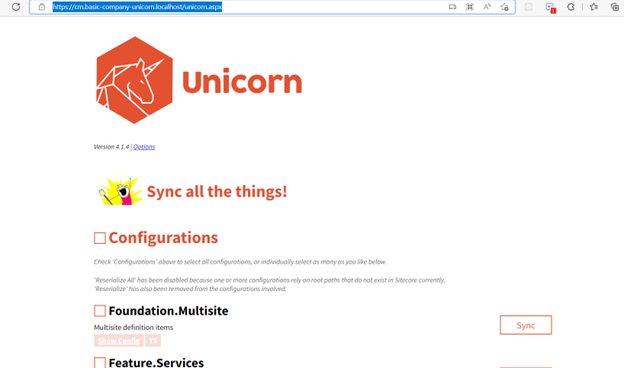Click the Configurations heading text
Screen dimensions: 624x368
coord(163,238)
